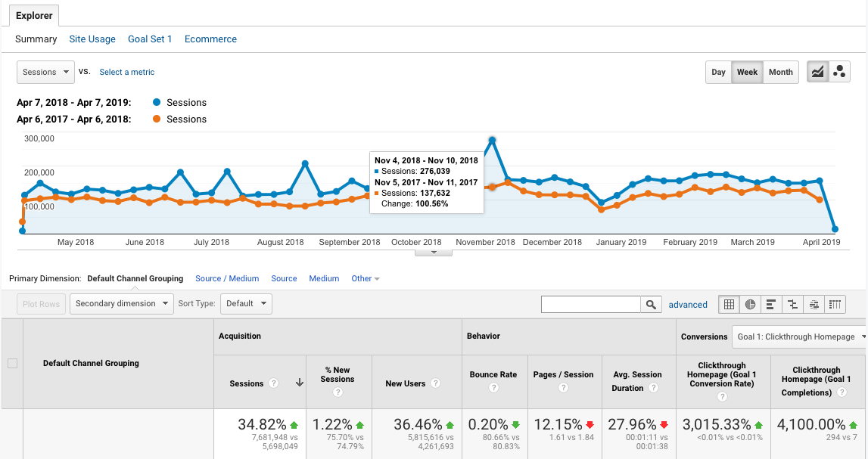Set chart granularity to Day

(718, 72)
